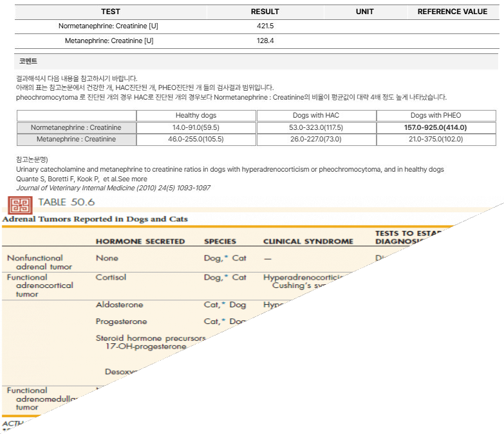Click the RESULT column header
Viewport: 504px width, 434px height.
265,12
